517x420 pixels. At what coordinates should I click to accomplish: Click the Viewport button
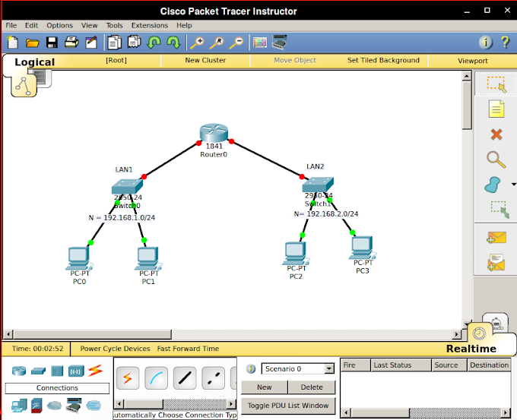pyautogui.click(x=472, y=61)
